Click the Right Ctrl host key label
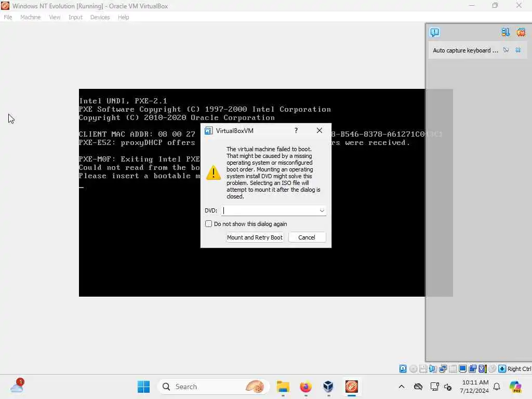The width and height of the screenshot is (532, 399). coord(519,369)
